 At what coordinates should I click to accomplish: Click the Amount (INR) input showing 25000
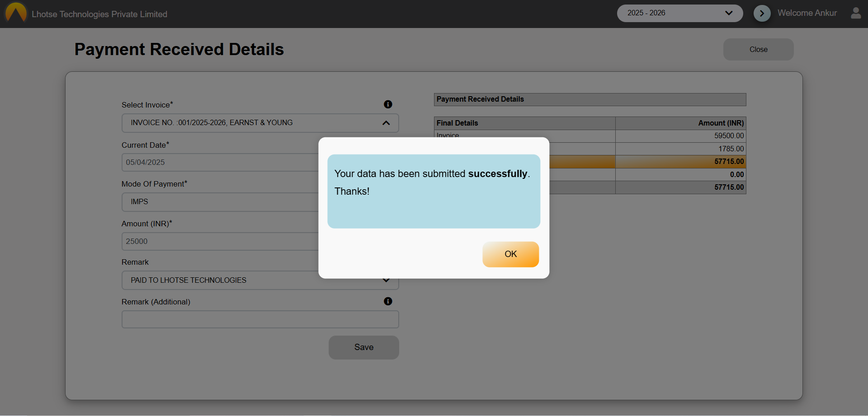pos(220,242)
